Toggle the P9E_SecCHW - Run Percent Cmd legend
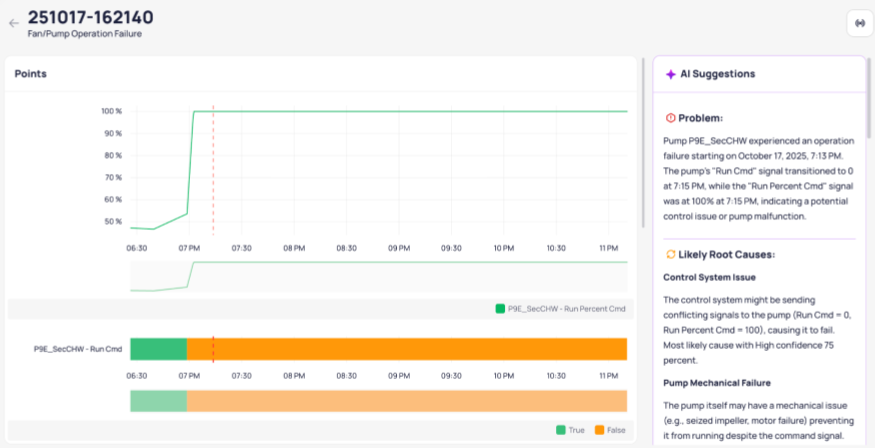The width and height of the screenshot is (875, 448). coord(560,309)
